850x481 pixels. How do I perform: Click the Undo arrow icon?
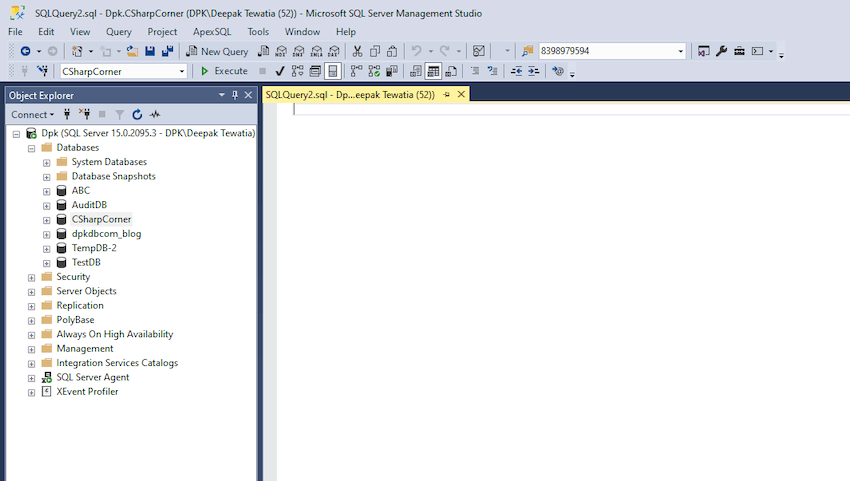[416, 51]
